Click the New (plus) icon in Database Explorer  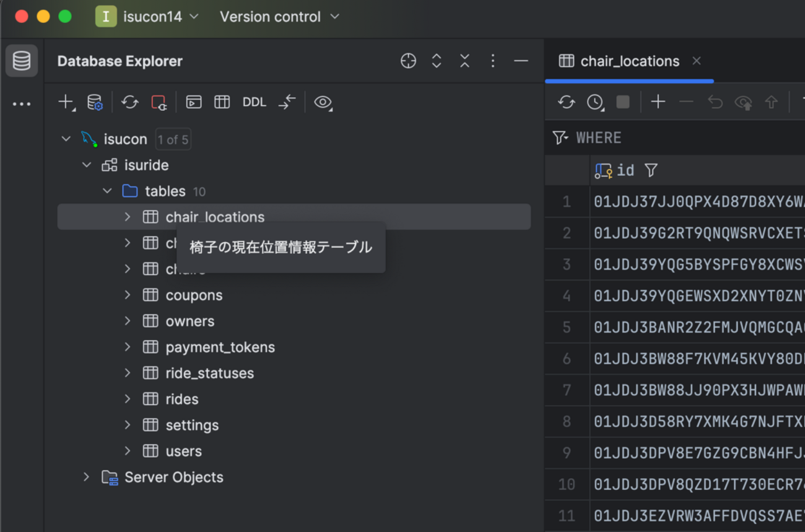(66, 102)
